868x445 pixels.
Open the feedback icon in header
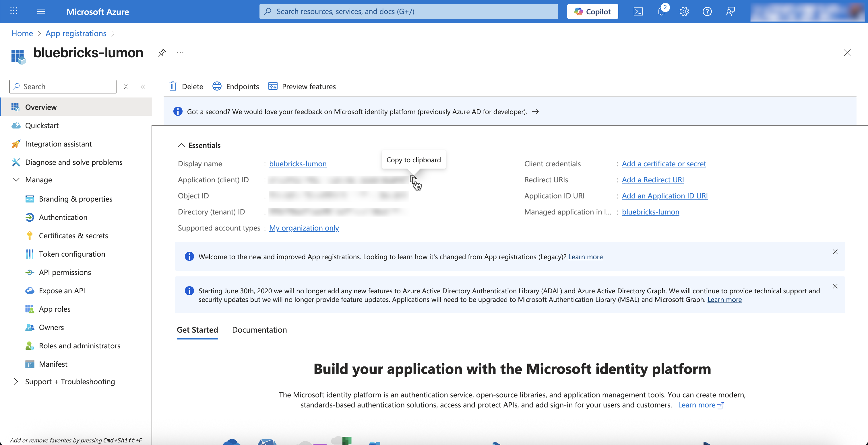pos(730,12)
